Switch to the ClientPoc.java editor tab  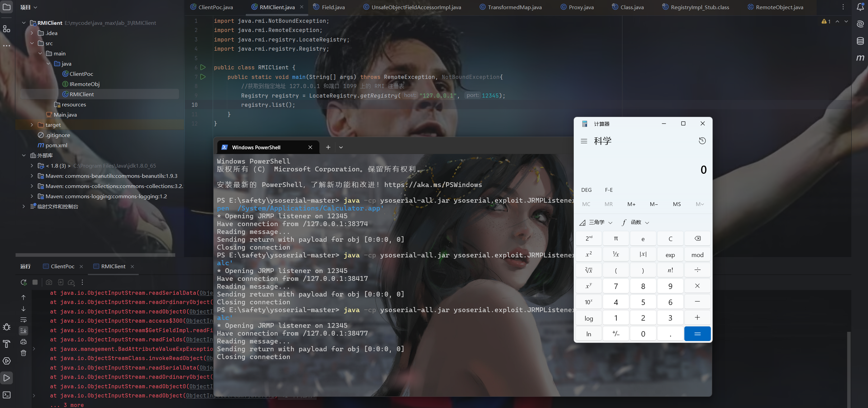coord(212,7)
